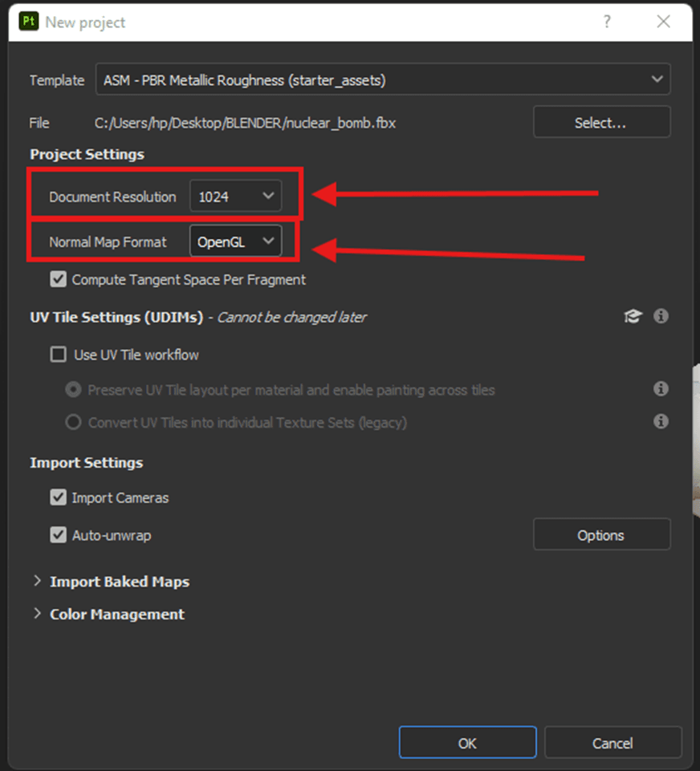Click the Select... file button
This screenshot has height=771, width=700.
click(600, 123)
